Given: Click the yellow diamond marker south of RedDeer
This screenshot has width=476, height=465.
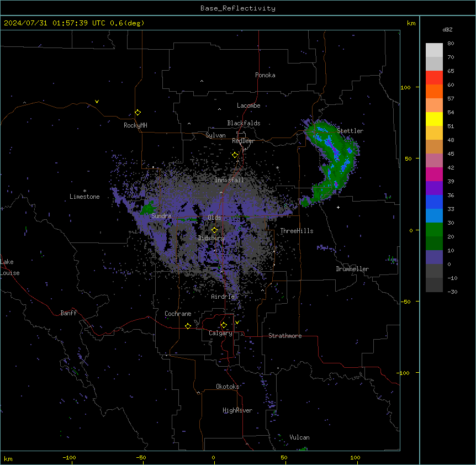Looking at the screenshot, I should [x=235, y=155].
